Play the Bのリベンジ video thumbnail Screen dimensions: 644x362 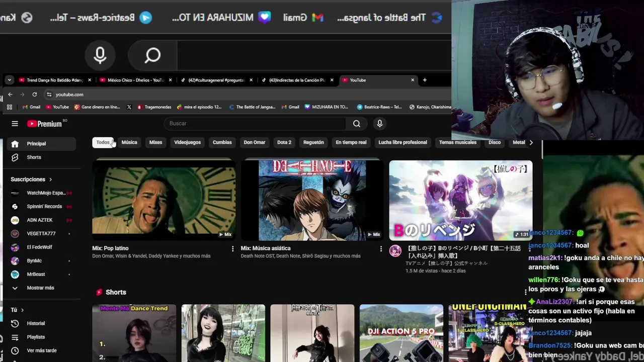click(461, 200)
